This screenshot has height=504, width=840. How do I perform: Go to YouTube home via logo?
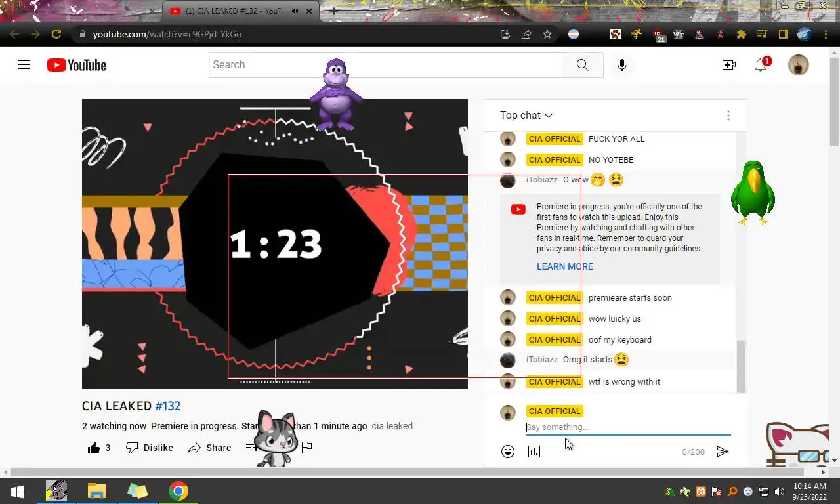[x=77, y=65]
